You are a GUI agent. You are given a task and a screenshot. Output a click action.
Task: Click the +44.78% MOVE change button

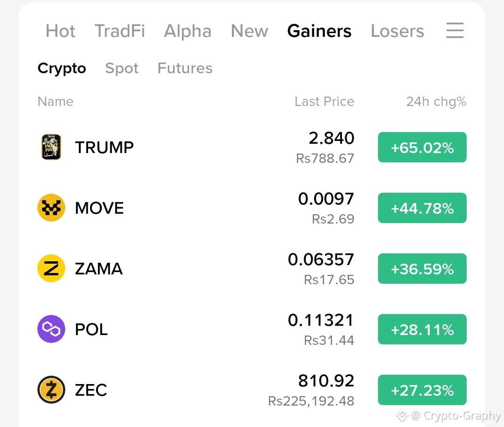pyautogui.click(x=422, y=208)
